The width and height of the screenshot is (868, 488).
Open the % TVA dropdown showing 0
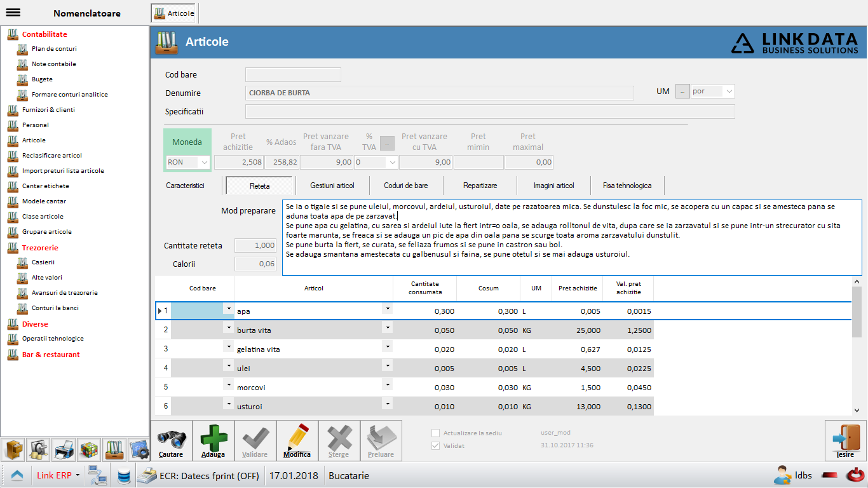tap(393, 162)
